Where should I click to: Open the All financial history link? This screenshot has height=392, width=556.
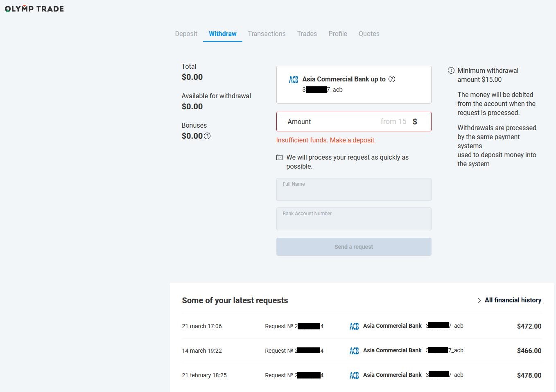coord(513,300)
